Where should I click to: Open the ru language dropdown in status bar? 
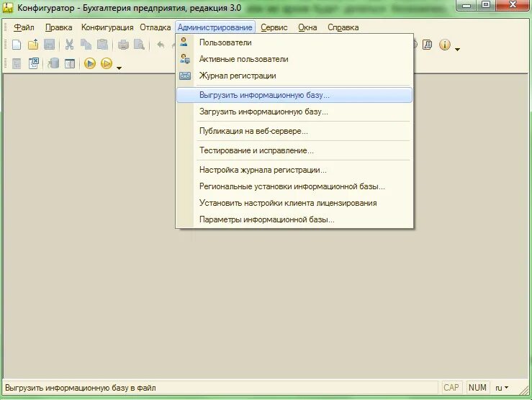502,388
